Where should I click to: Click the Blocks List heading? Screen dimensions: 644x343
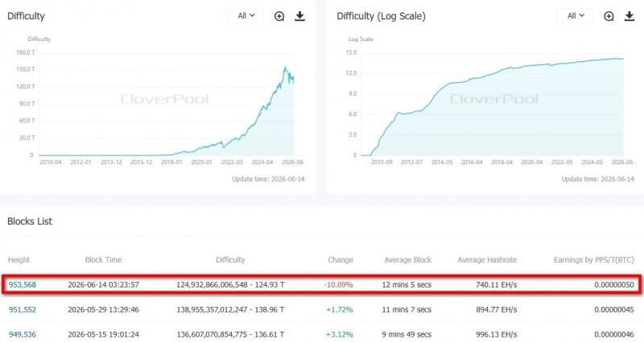point(30,221)
